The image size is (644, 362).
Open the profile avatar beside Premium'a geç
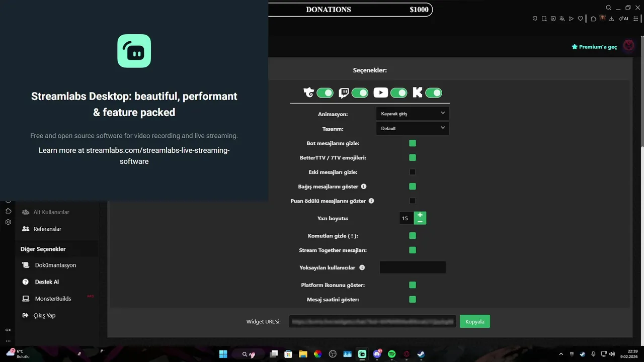coord(628,46)
